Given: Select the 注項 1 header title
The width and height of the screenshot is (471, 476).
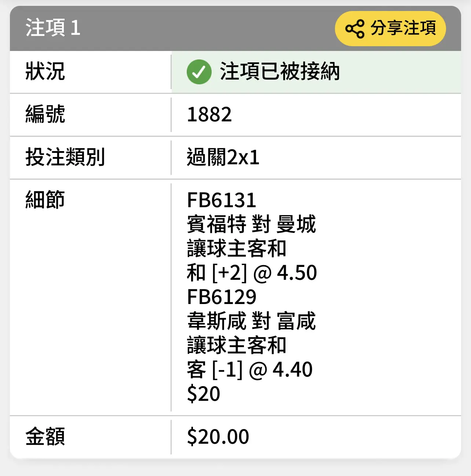Looking at the screenshot, I should point(53,28).
